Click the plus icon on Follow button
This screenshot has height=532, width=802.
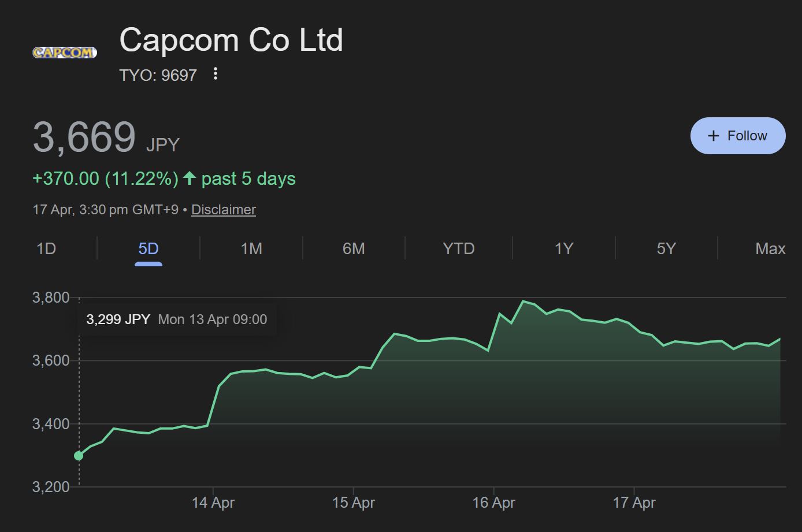(x=713, y=135)
